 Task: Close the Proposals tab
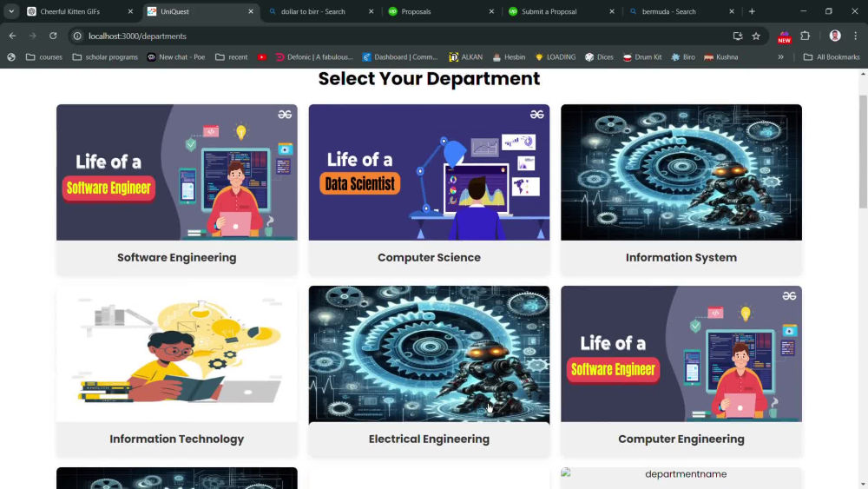click(491, 11)
